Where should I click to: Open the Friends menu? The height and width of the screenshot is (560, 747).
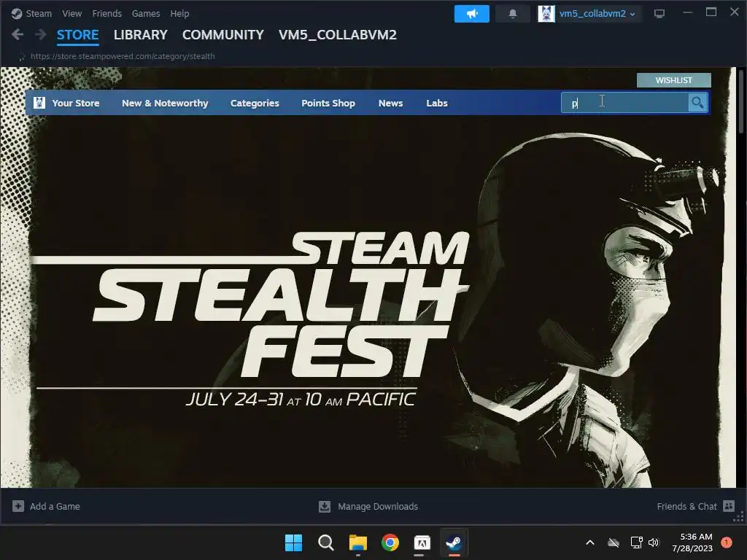(107, 13)
